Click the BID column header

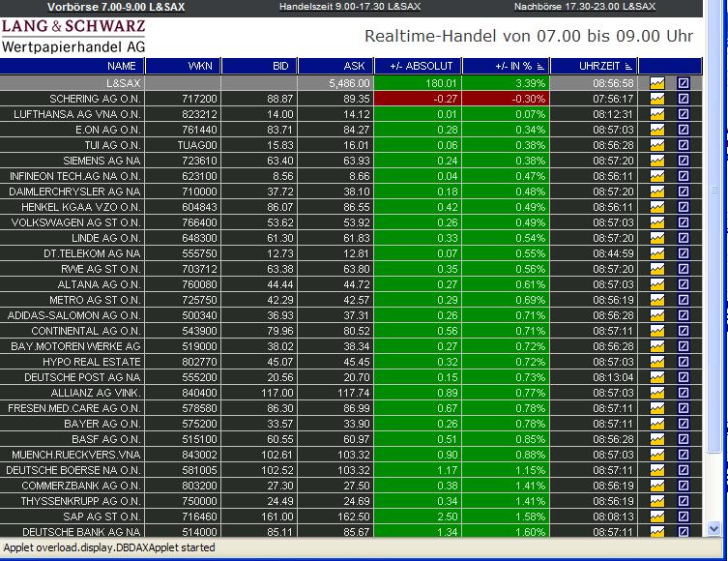(x=259, y=66)
